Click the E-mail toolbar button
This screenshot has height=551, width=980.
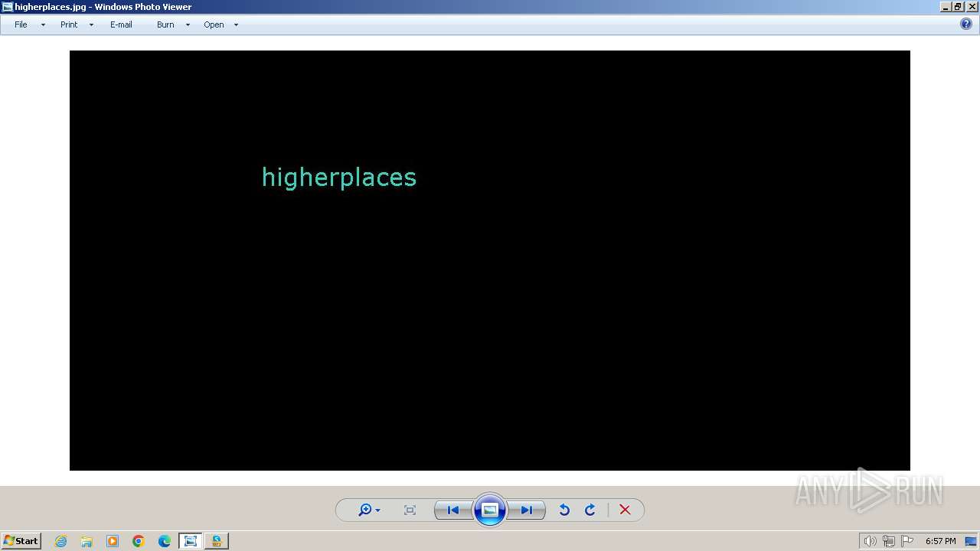tap(121, 24)
